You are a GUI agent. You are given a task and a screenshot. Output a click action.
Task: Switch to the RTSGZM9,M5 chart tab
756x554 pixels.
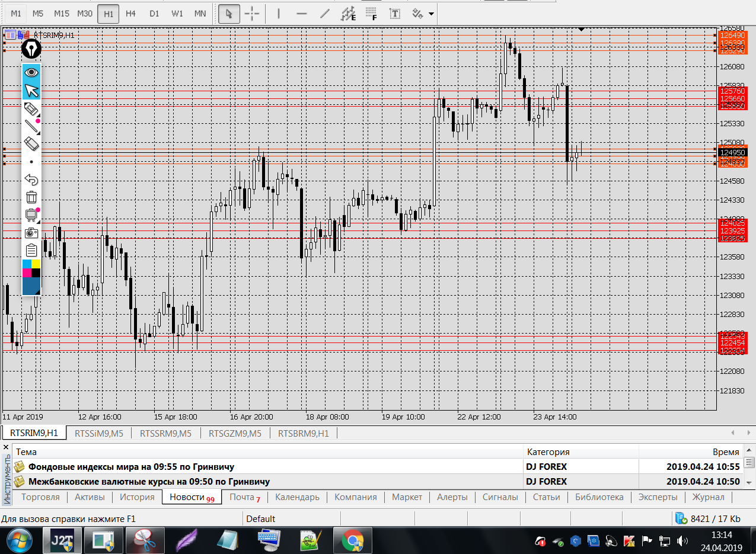pyautogui.click(x=235, y=433)
